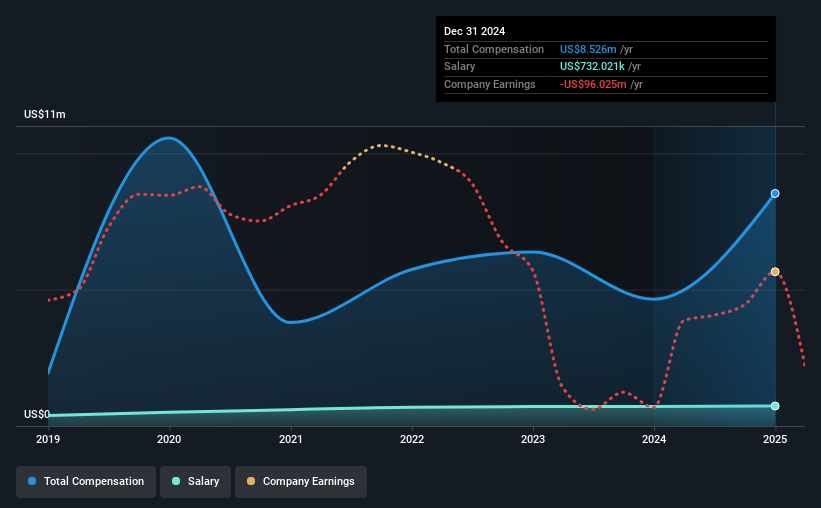Toggle the Total Compensation legend button
This screenshot has width=821, height=508.
(86, 482)
